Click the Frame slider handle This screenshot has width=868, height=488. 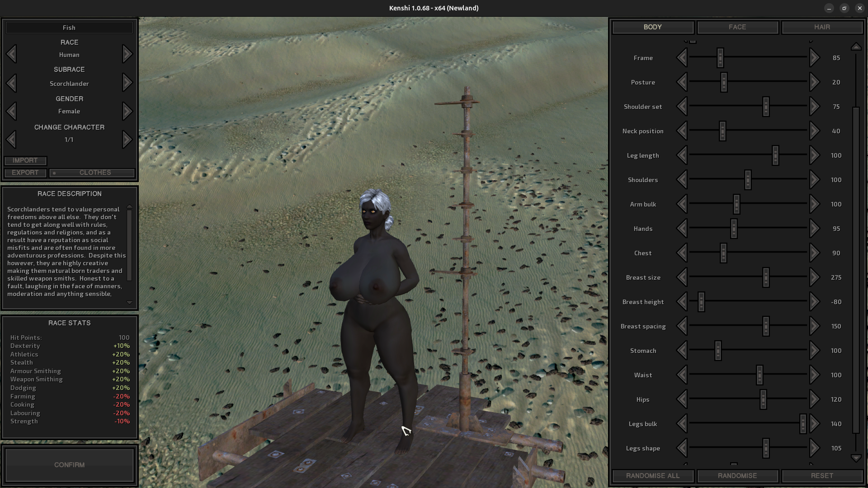click(720, 58)
